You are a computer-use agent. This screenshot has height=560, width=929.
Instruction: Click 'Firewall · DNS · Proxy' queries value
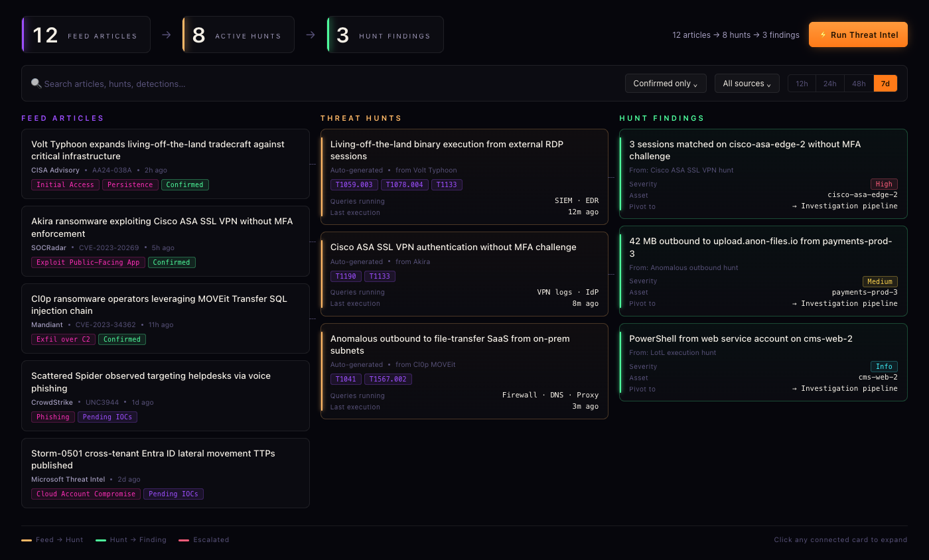pyautogui.click(x=551, y=395)
